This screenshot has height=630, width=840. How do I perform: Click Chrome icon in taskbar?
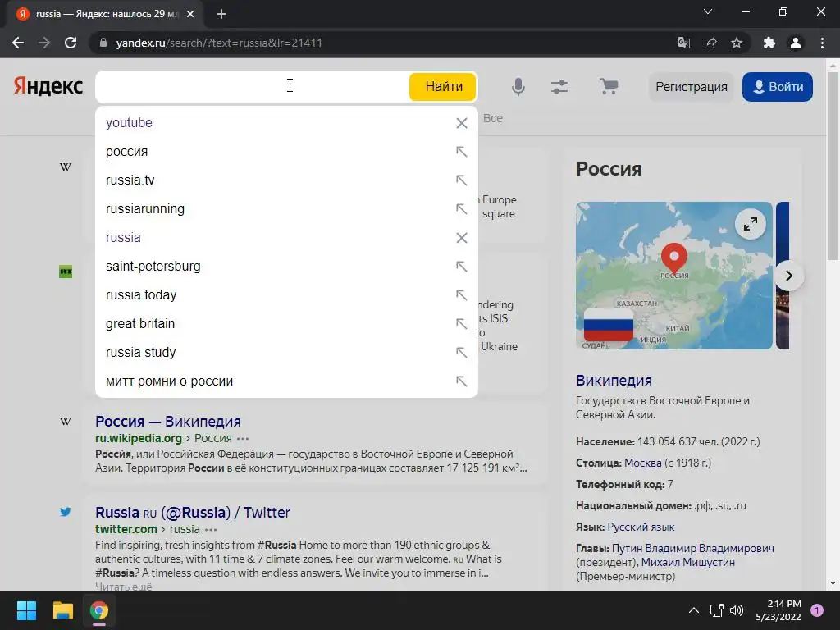(98, 610)
